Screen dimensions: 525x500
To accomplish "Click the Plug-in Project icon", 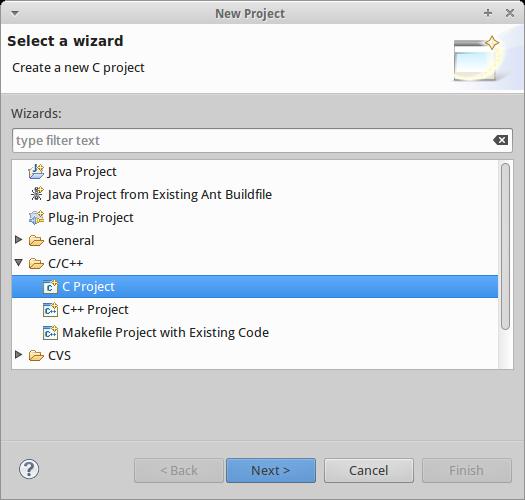I will (36, 217).
